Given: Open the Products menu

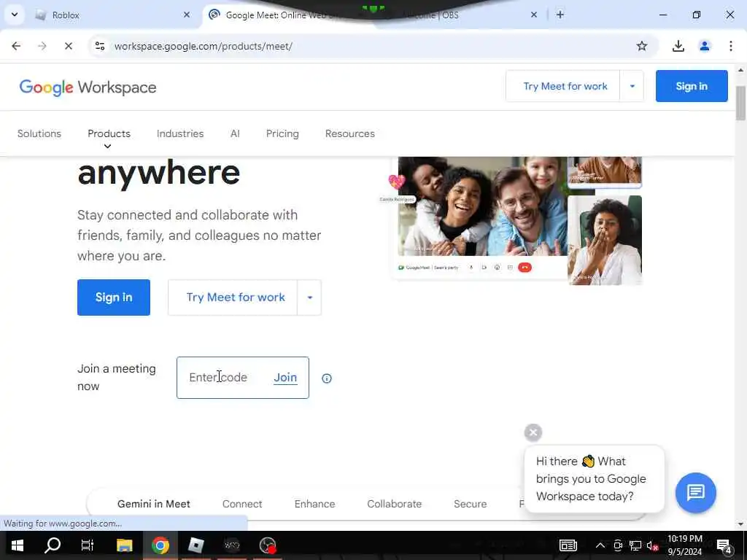Looking at the screenshot, I should click(x=109, y=134).
